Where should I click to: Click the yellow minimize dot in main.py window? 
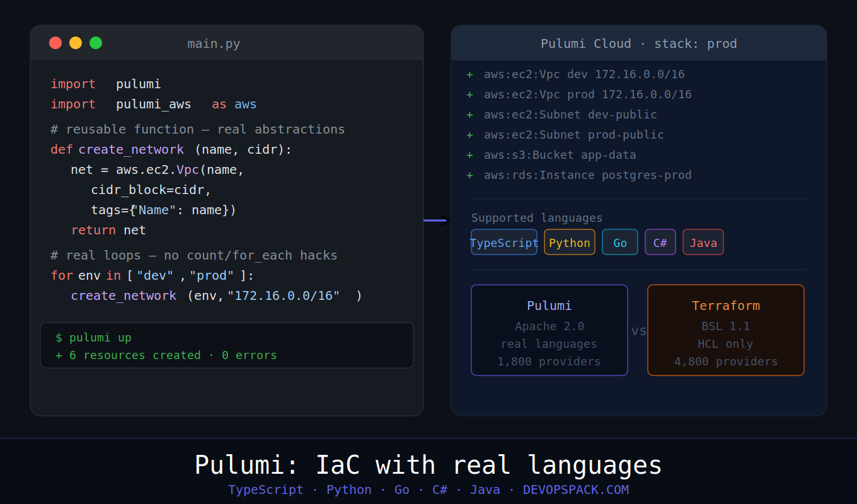pyautogui.click(x=76, y=43)
